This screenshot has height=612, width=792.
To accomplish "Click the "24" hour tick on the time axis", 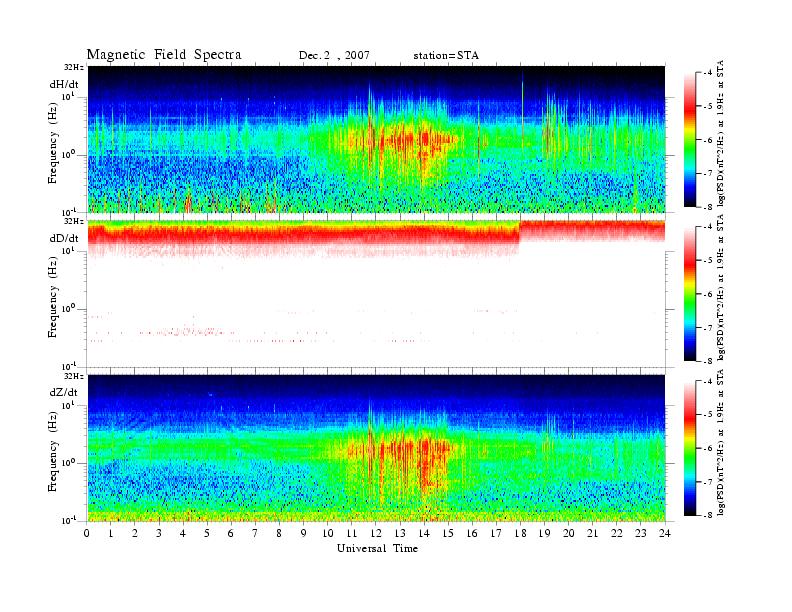I will 665,533.
